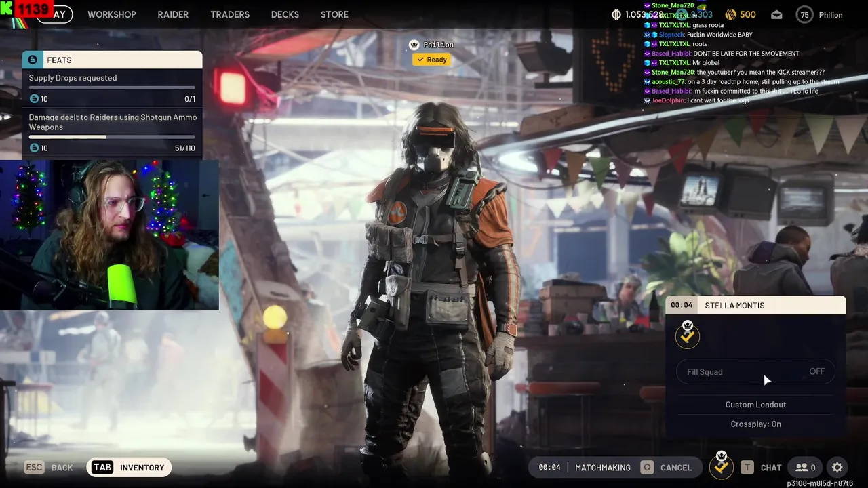This screenshot has height=488, width=868.
Task: Click the gold token icon beside 500
Action: (x=730, y=14)
